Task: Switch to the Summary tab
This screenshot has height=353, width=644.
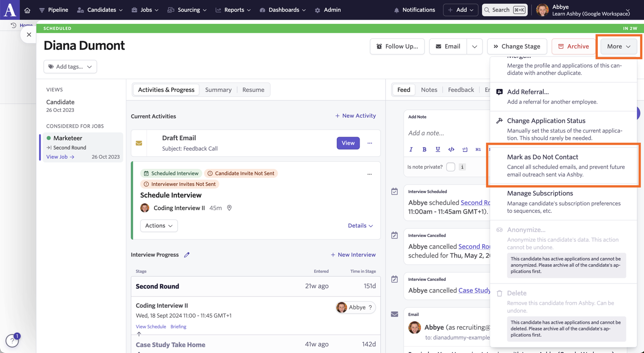Action: pyautogui.click(x=218, y=90)
